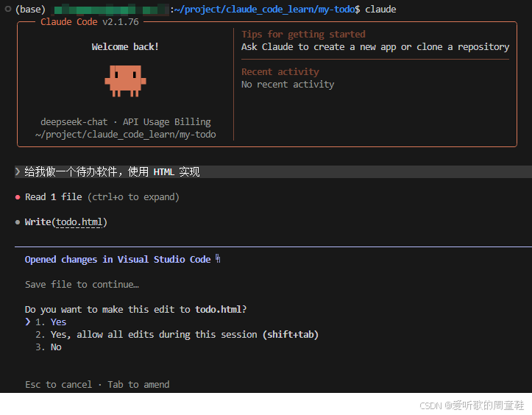Click 'No recent activity' text
Screen dimensions: 532x415
click(x=288, y=85)
